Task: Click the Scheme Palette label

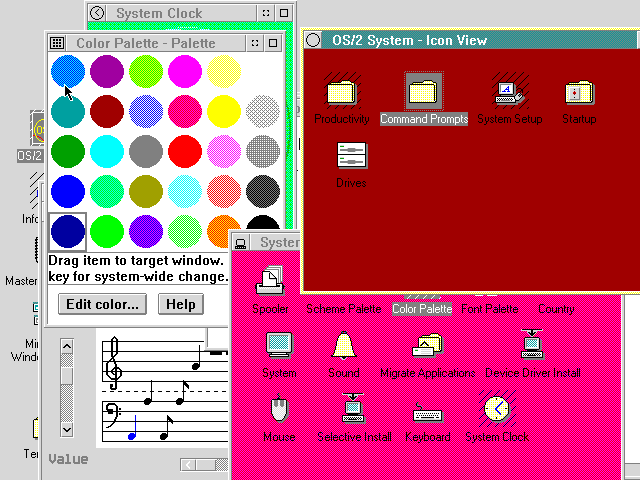Action: point(344,309)
